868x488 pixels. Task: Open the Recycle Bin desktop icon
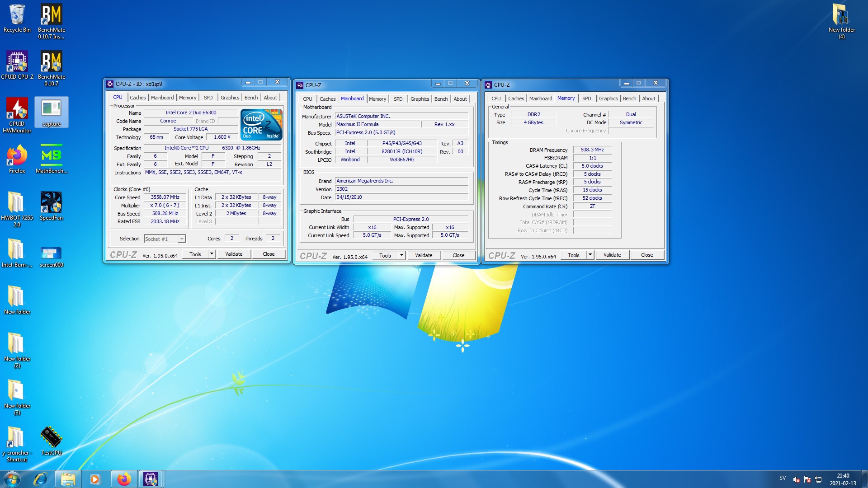(x=17, y=19)
